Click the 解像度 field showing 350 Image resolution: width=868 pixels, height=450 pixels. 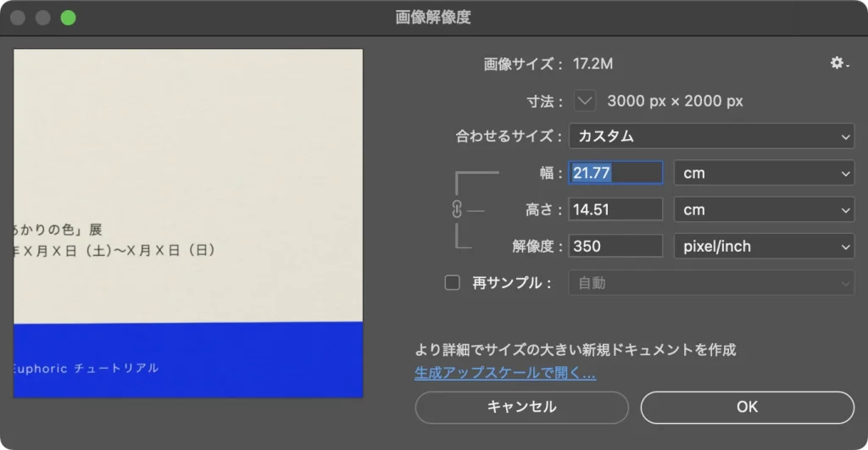[x=615, y=247]
